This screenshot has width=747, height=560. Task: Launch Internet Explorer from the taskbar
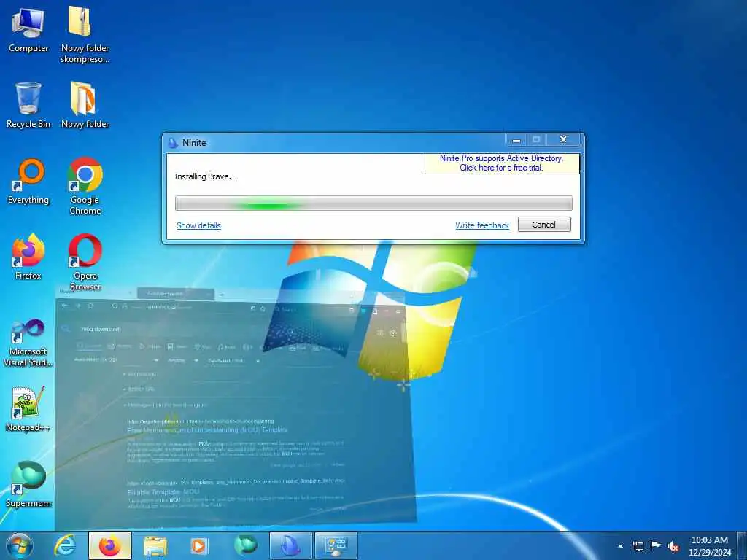pyautogui.click(x=64, y=545)
